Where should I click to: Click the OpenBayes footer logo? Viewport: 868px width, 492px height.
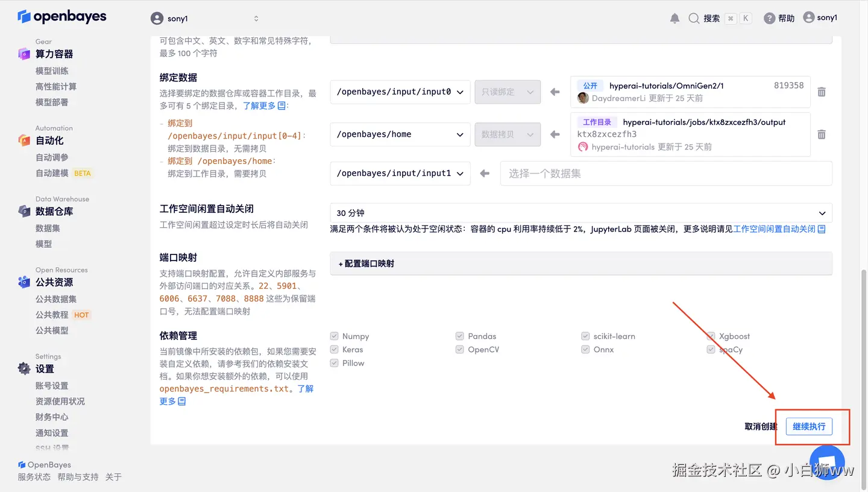(x=45, y=465)
